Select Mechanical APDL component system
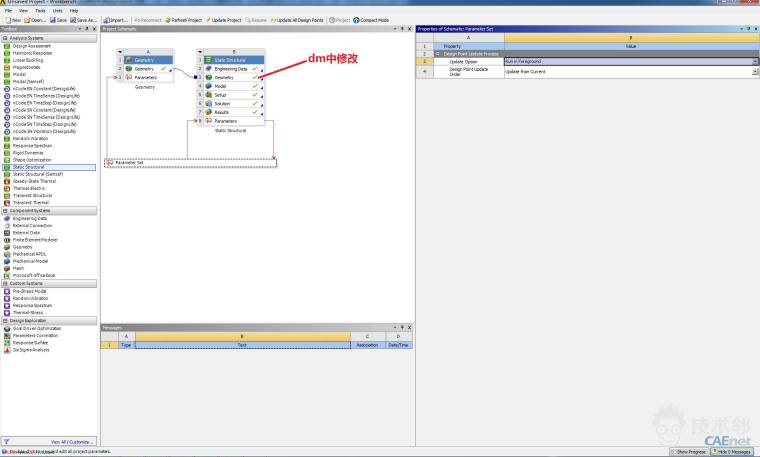The width and height of the screenshot is (760, 457). [30, 254]
